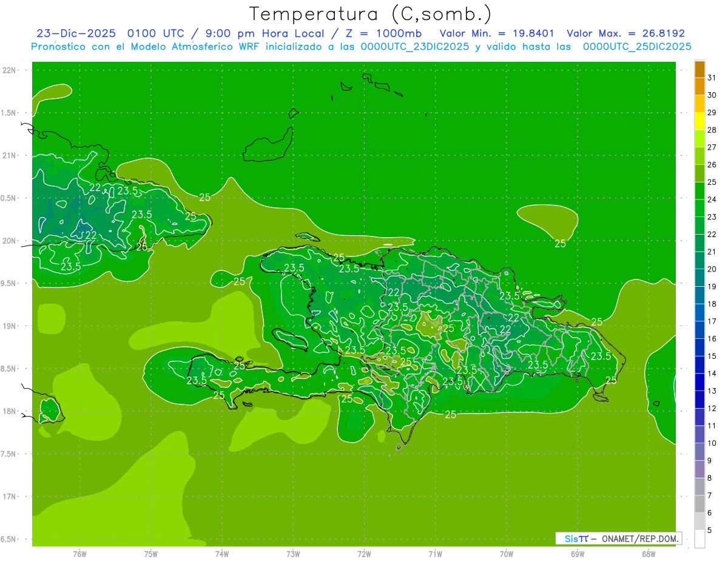
Task: Click the number 31 on the color legend
Action: tap(712, 78)
